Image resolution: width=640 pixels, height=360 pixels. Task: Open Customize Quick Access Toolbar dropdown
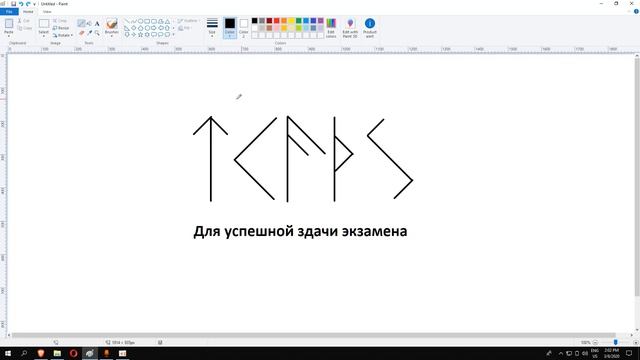click(x=34, y=4)
